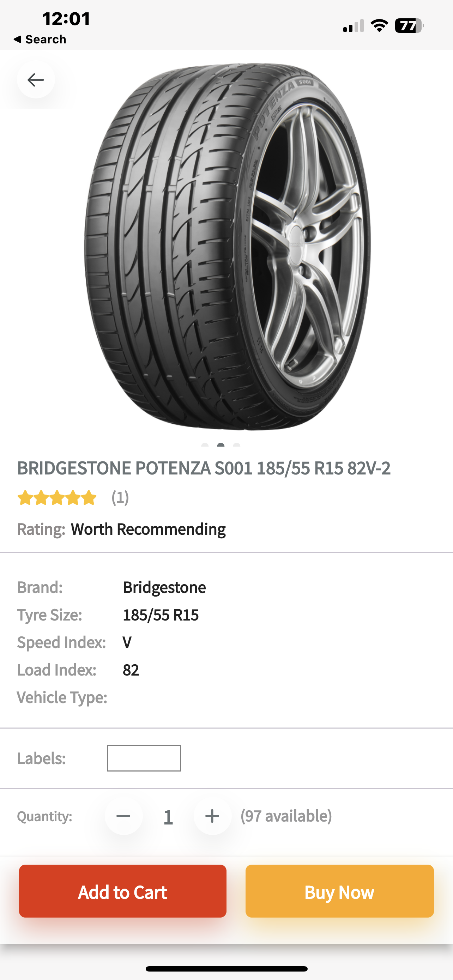The width and height of the screenshot is (453, 980).
Task: Select the middle image carousel dot
Action: coord(221,445)
